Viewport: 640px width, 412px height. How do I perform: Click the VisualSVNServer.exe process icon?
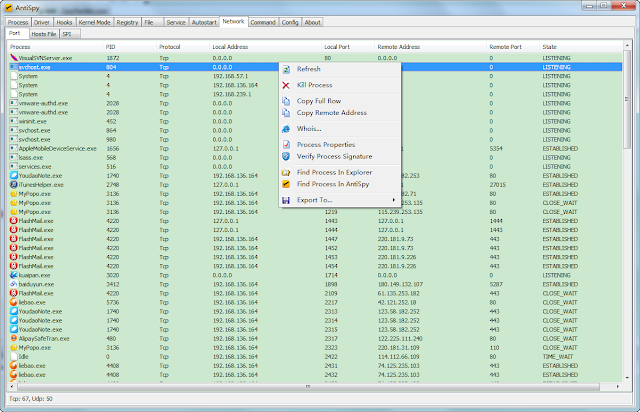tap(14, 58)
